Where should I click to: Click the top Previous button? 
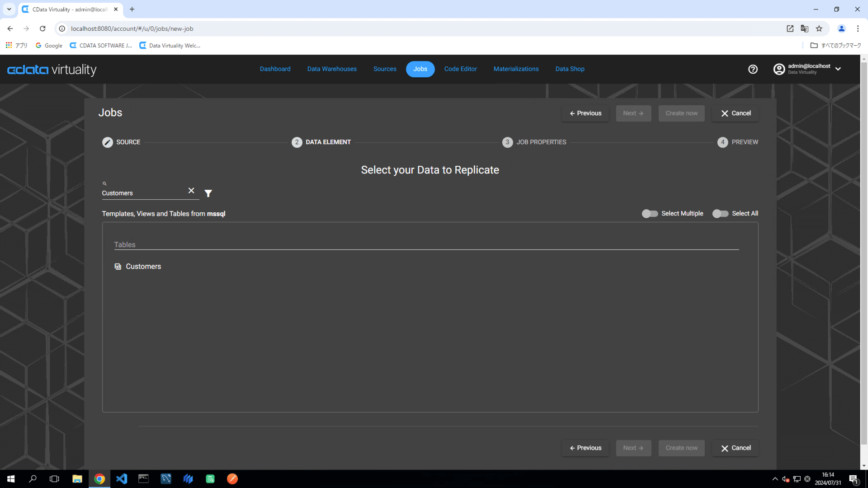pos(585,113)
